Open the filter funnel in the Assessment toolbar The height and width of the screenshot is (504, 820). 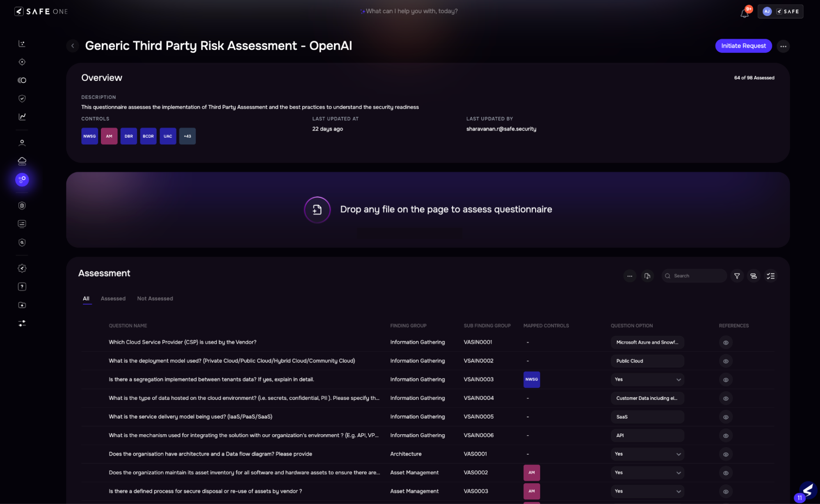point(737,276)
